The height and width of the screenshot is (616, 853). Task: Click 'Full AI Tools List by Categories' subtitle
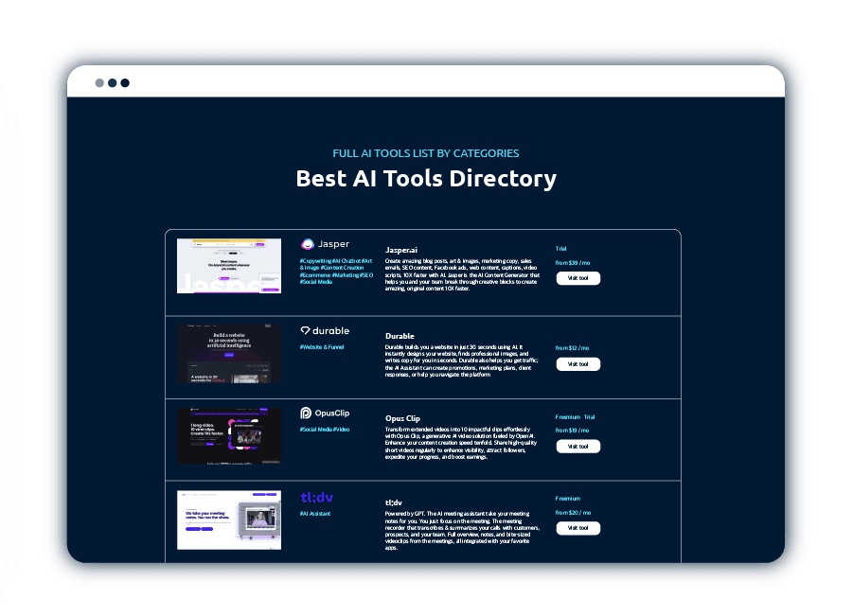[425, 153]
